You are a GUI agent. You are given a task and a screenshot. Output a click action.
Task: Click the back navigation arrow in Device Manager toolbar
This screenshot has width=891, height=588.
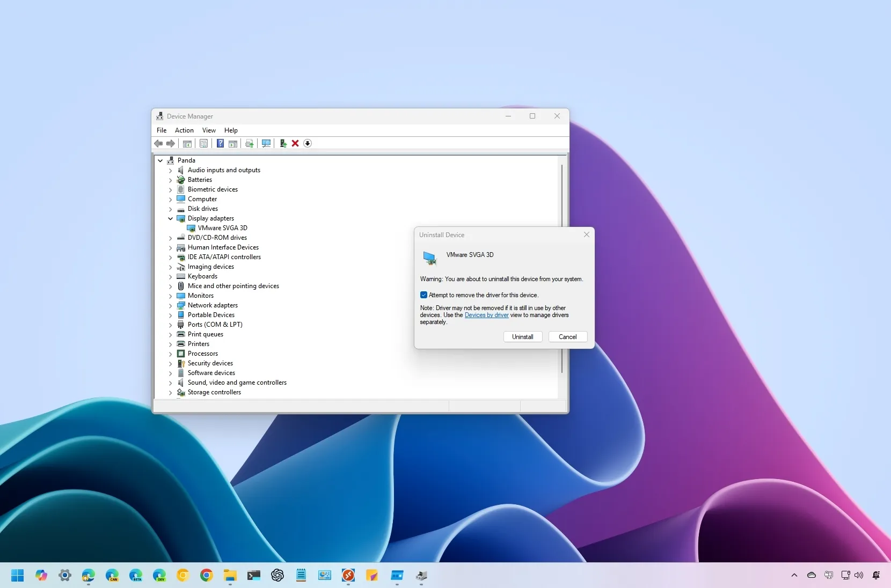pyautogui.click(x=158, y=143)
